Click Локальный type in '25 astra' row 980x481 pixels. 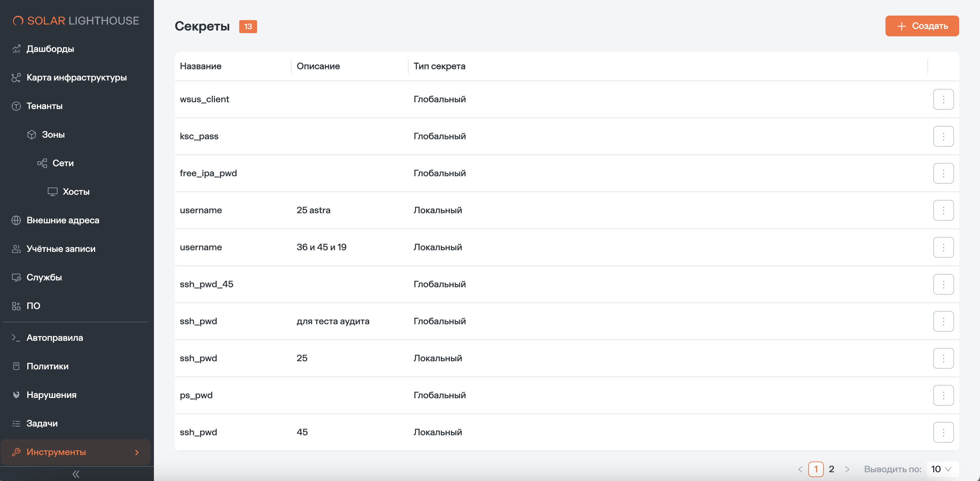pyautogui.click(x=437, y=210)
